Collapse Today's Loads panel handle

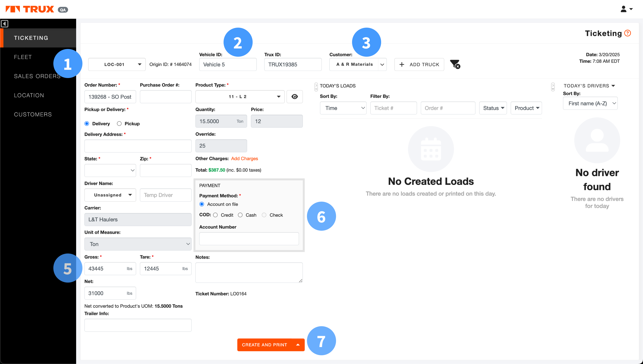316,87
